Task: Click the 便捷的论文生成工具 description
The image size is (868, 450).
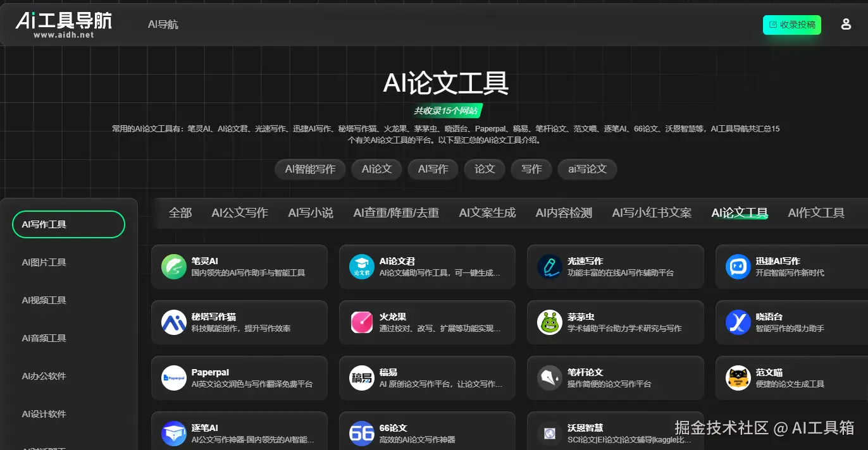Action: pyautogui.click(x=790, y=384)
